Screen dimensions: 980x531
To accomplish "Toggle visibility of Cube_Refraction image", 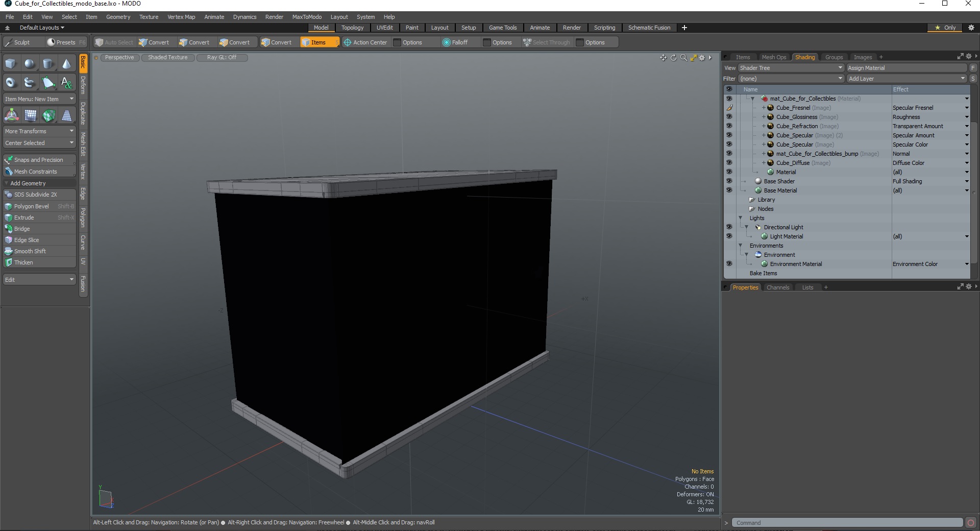I will click(729, 126).
